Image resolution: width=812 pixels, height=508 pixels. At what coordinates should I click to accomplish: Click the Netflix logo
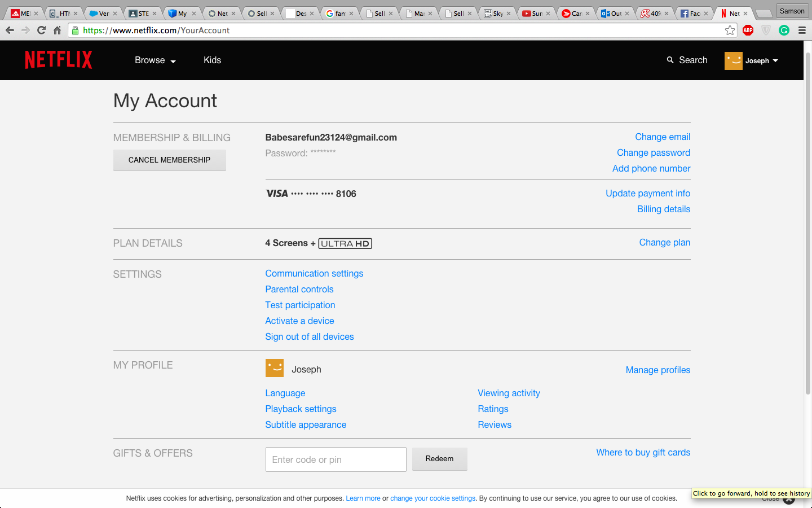[58, 59]
